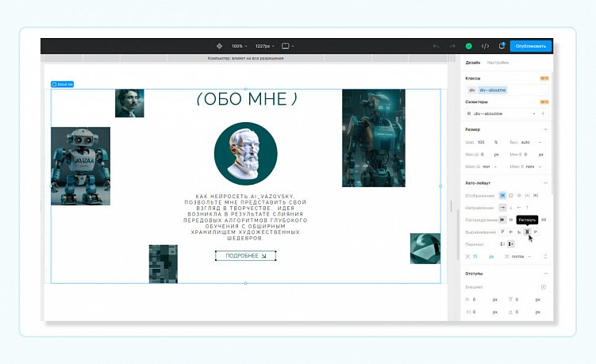Set direction to down arrow

(x=511, y=208)
